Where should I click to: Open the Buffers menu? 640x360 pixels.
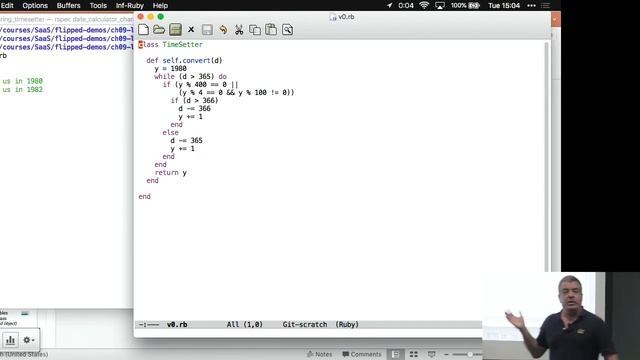pos(68,5)
